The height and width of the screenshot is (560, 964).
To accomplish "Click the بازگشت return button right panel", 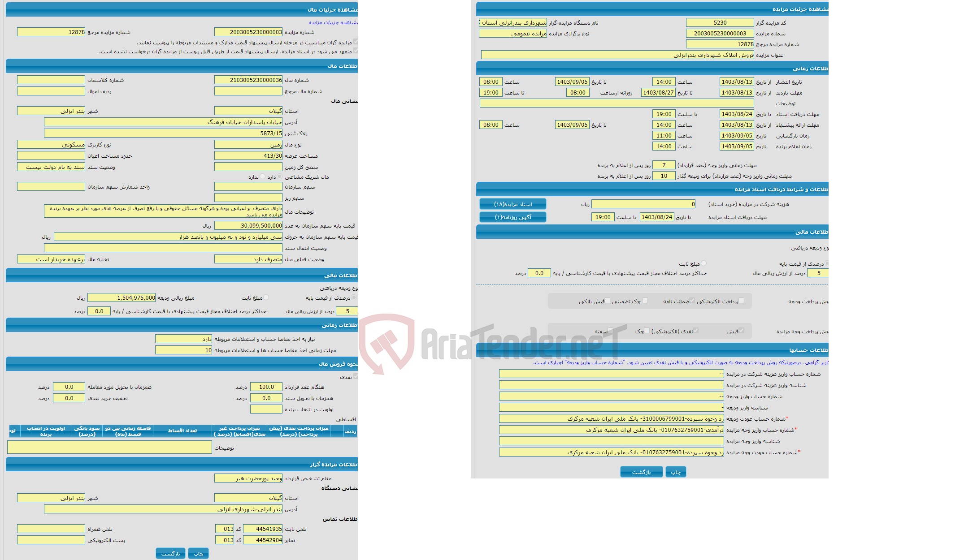I will [x=642, y=472].
